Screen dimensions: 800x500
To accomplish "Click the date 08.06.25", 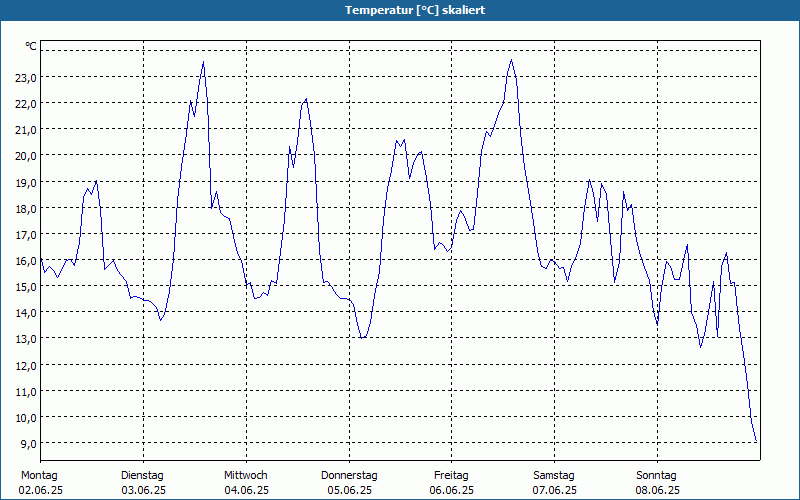I will click(658, 490).
